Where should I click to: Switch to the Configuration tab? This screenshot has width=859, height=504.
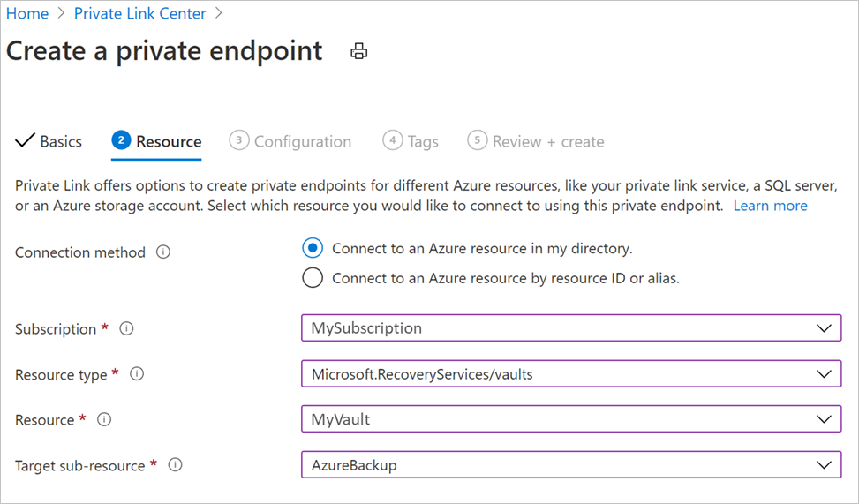pos(302,141)
